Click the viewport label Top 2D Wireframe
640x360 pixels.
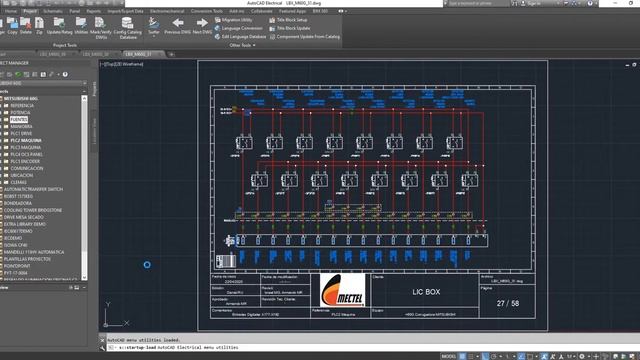coord(122,64)
